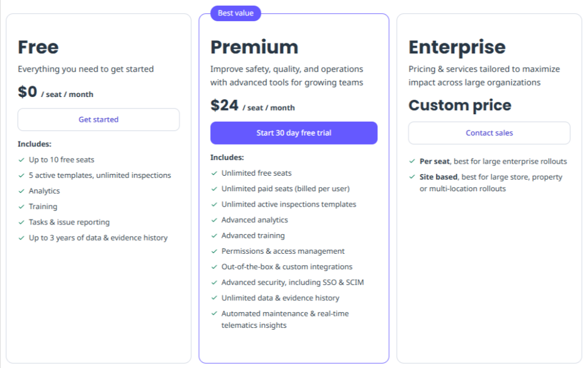The image size is (588, 368).
Task: Click the 'Custom price' label under Enterprise
Action: tap(461, 105)
